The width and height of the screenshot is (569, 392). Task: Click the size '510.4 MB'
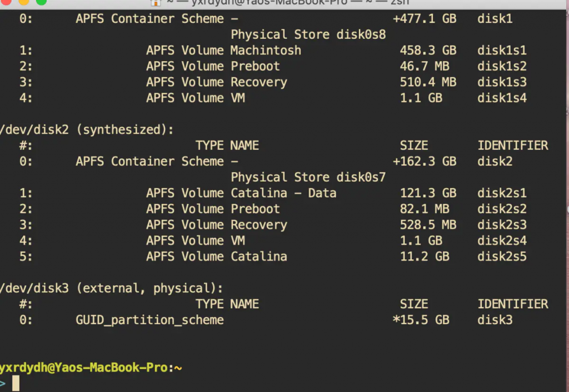tap(428, 82)
